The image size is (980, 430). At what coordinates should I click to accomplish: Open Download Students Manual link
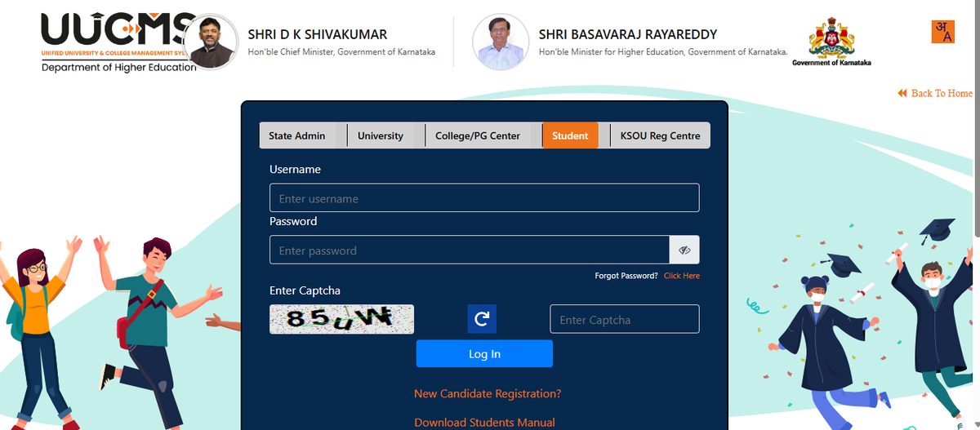coord(484,422)
